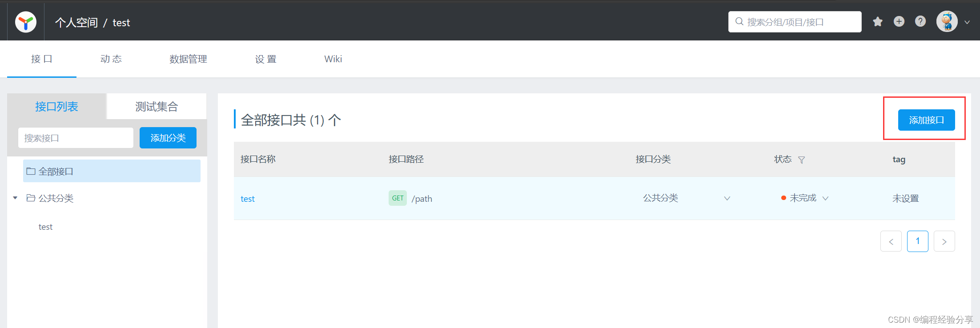980x328 pixels.
Task: Go to next page arrow
Action: pyautogui.click(x=944, y=241)
